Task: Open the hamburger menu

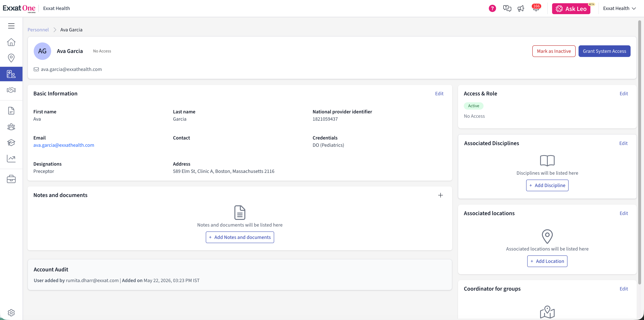Action: point(11,26)
